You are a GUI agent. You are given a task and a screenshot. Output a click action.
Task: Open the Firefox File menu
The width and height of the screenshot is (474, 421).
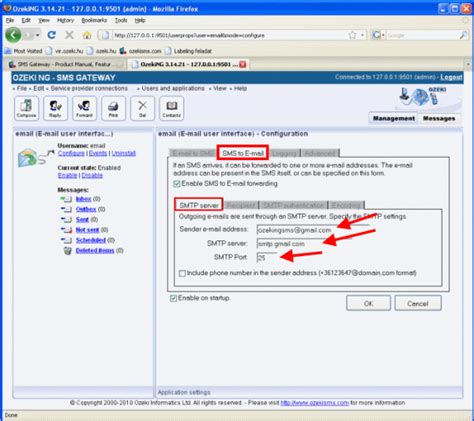tap(10, 20)
